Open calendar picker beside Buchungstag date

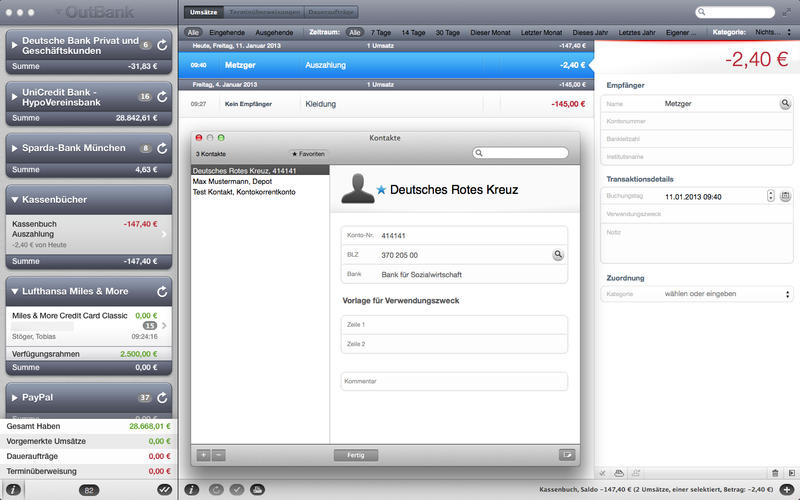pyautogui.click(x=785, y=196)
